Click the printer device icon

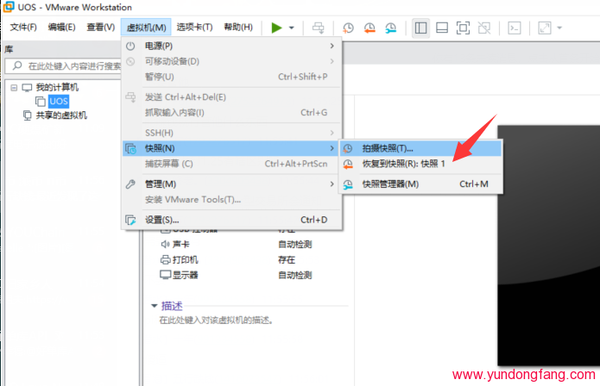(x=165, y=260)
